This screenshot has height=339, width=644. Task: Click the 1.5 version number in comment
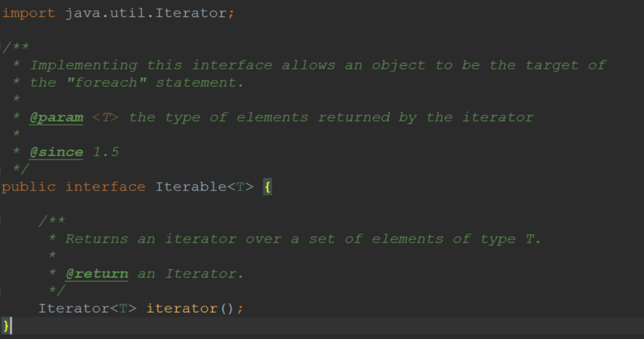pyautogui.click(x=105, y=152)
